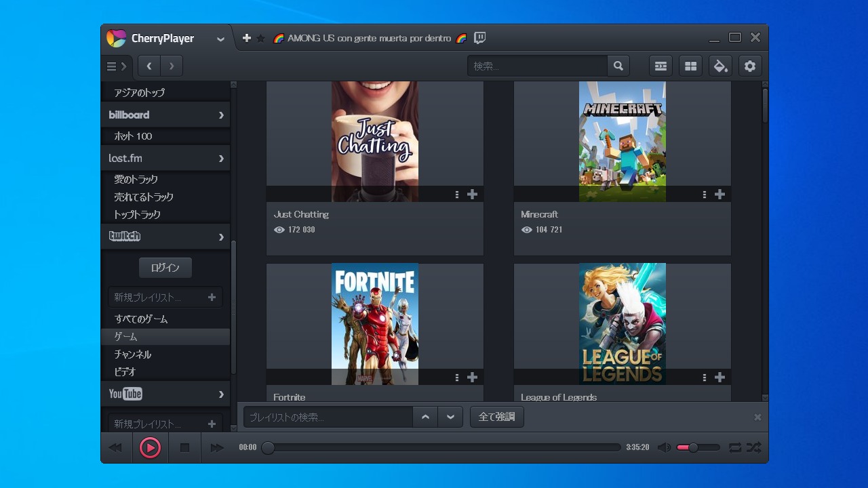Jump to previous playlist search result
This screenshot has height=488, width=868.
[x=425, y=417]
